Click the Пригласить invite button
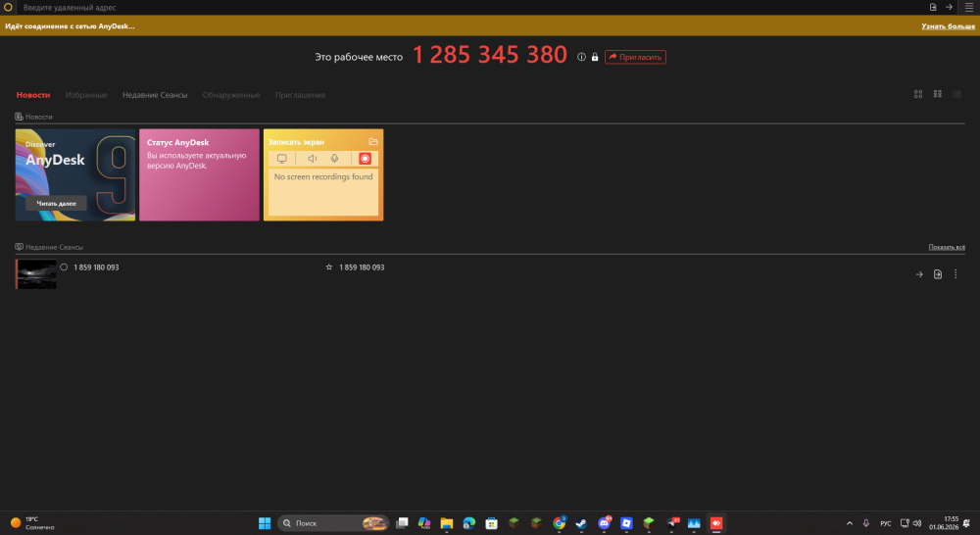The height and width of the screenshot is (535, 980). (x=635, y=57)
